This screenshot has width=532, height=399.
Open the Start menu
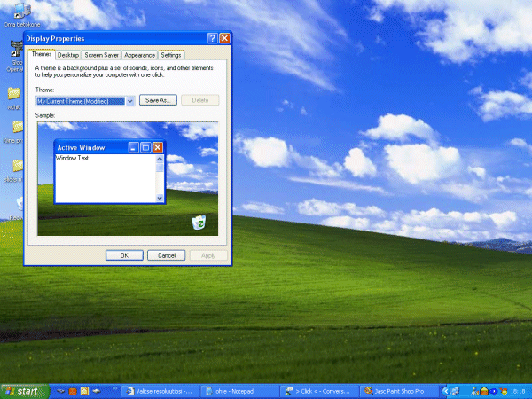click(25, 391)
